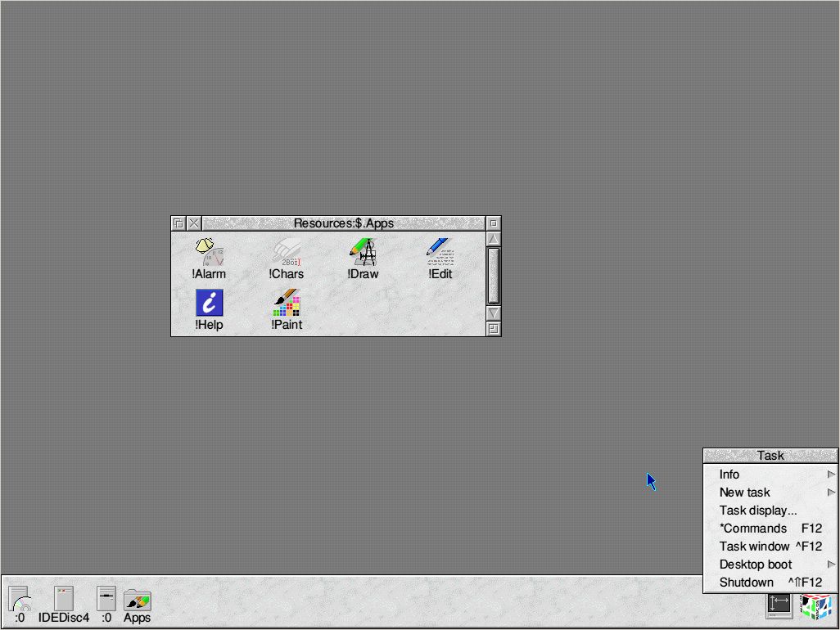
Task: Expand the Info submenu arrow
Action: coord(831,475)
